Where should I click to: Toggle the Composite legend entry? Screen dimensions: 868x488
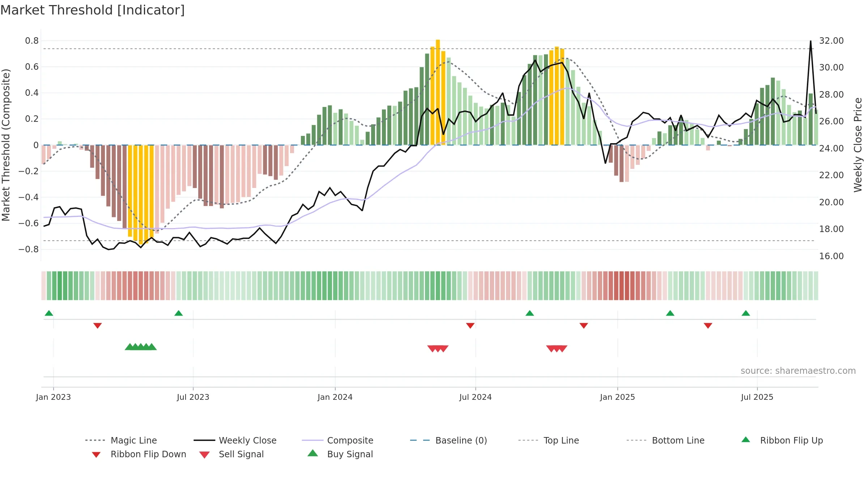337,440
